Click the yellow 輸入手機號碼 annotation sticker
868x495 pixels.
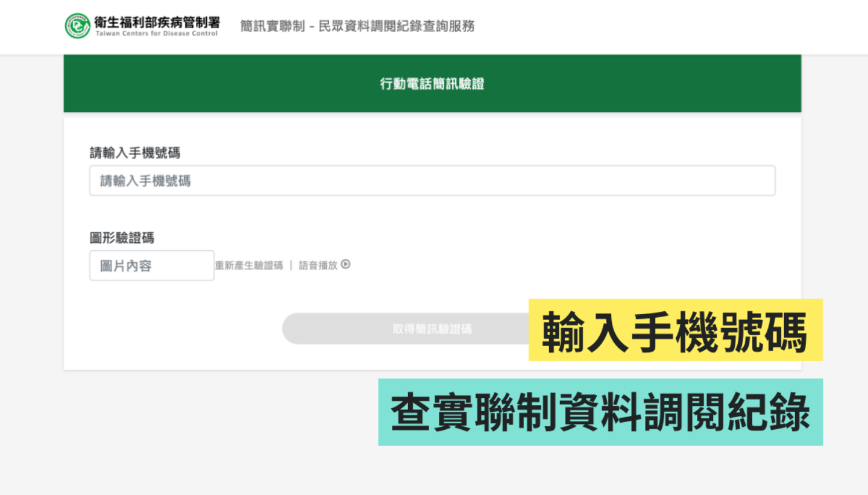[x=675, y=329]
